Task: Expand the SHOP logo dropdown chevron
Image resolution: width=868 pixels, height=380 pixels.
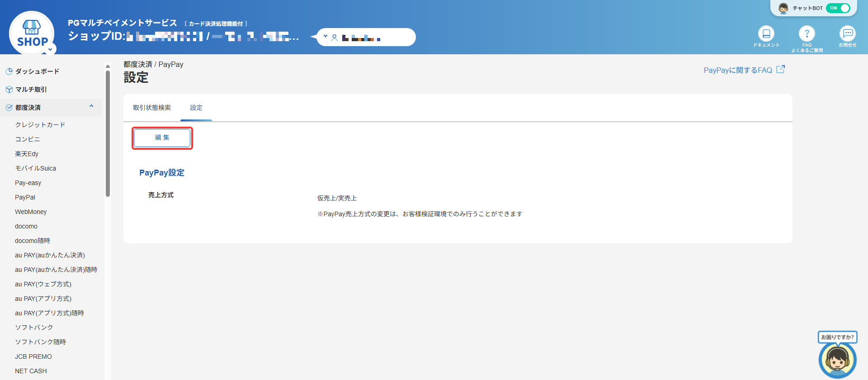Action: click(50, 49)
